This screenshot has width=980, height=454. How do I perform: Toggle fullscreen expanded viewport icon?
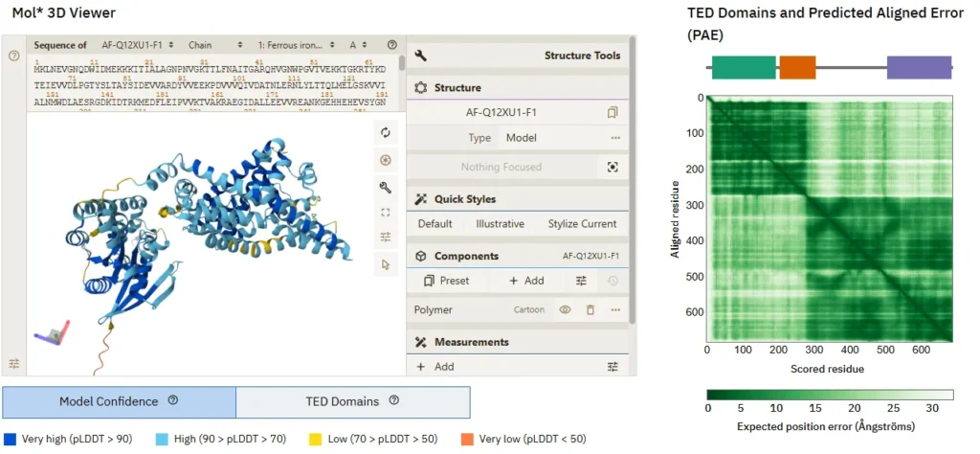[x=386, y=213]
